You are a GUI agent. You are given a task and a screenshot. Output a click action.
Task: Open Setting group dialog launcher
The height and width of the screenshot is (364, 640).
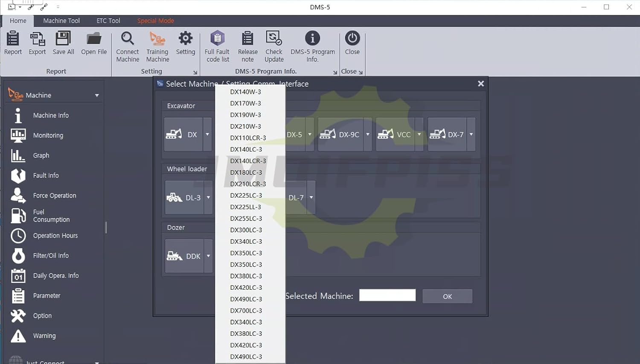[195, 73]
